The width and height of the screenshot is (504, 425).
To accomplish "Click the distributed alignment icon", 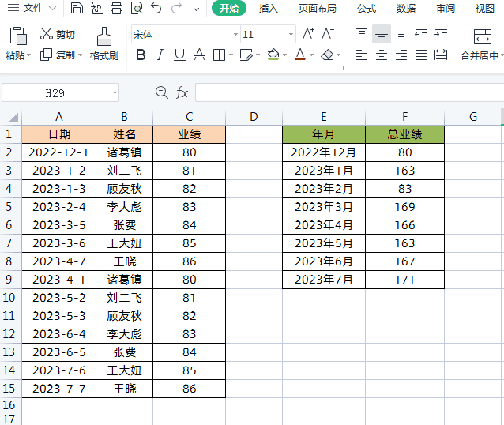I will [x=441, y=55].
